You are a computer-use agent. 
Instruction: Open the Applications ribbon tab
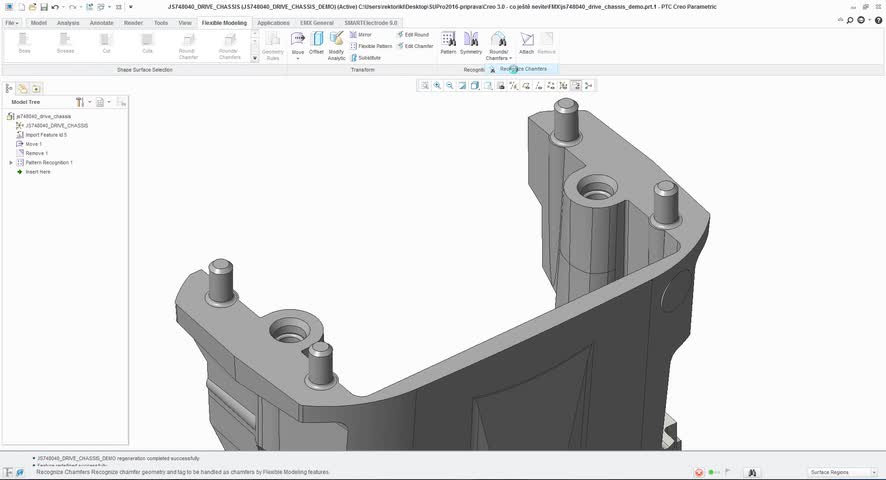point(273,23)
